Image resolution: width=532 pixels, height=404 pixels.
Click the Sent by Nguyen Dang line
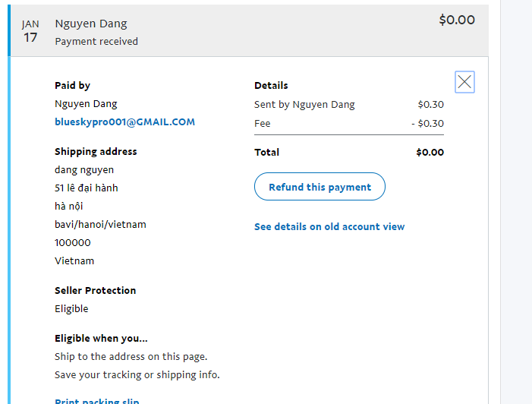[304, 104]
